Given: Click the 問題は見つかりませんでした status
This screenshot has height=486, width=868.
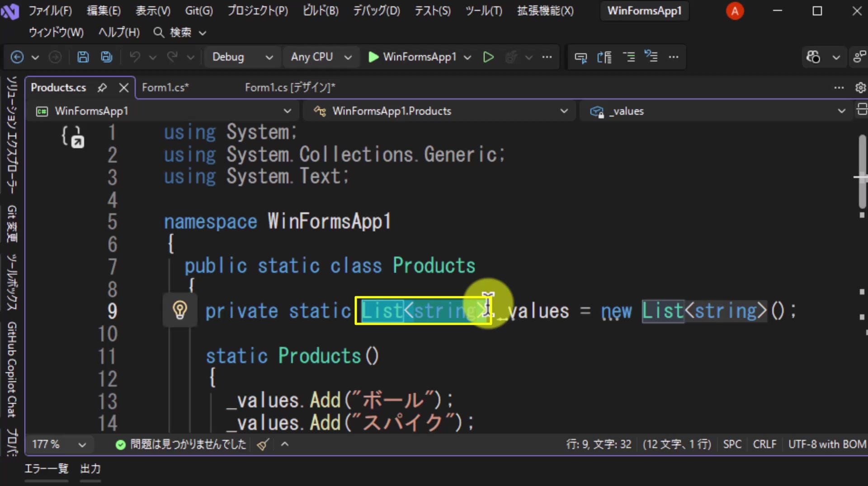Looking at the screenshot, I should pos(181,444).
